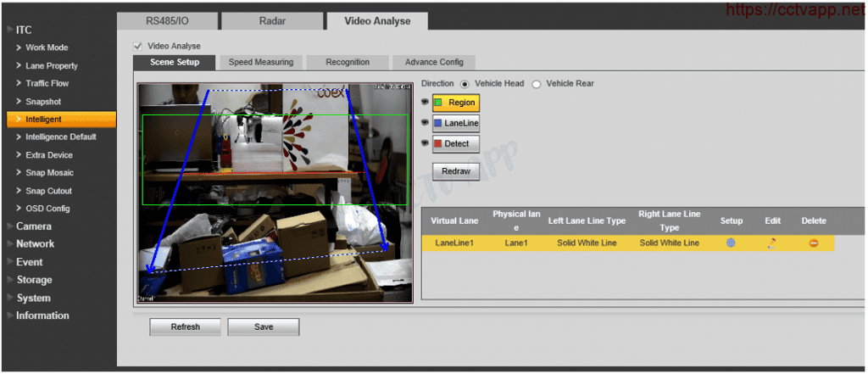This screenshot has width=868, height=374.
Task: Click the Save button
Action: [x=263, y=327]
